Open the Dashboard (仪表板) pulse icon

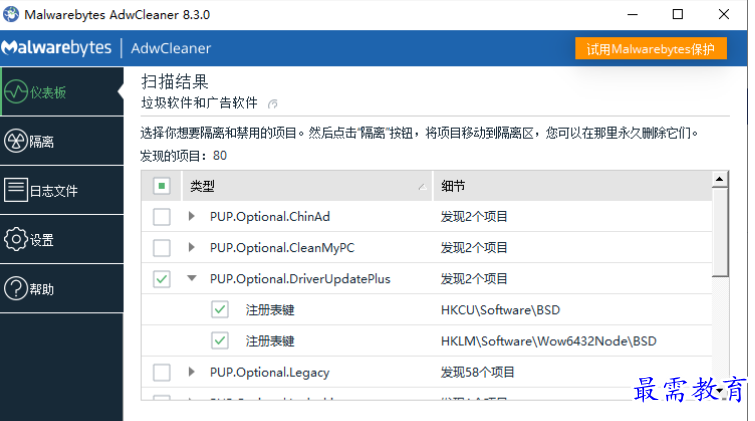[16, 92]
